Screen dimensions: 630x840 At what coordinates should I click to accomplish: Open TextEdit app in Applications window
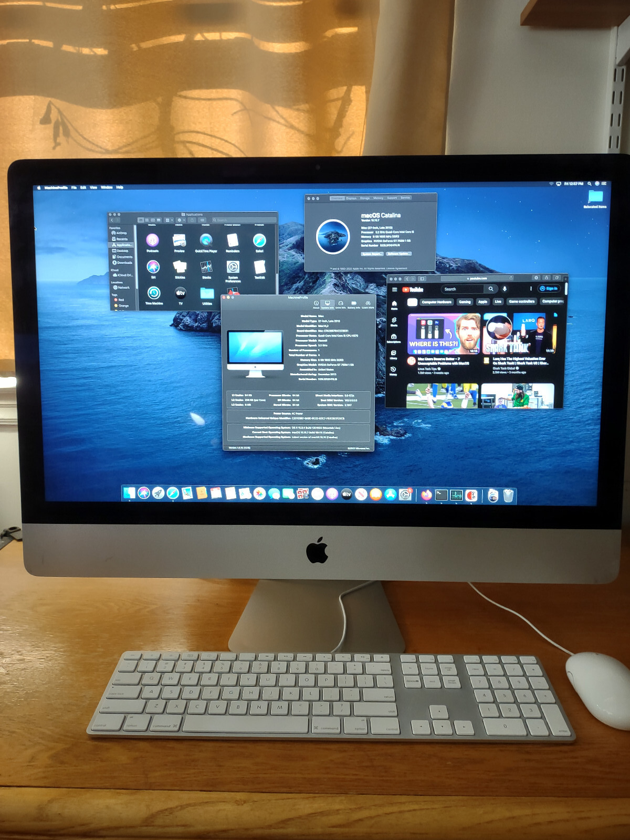tap(259, 267)
